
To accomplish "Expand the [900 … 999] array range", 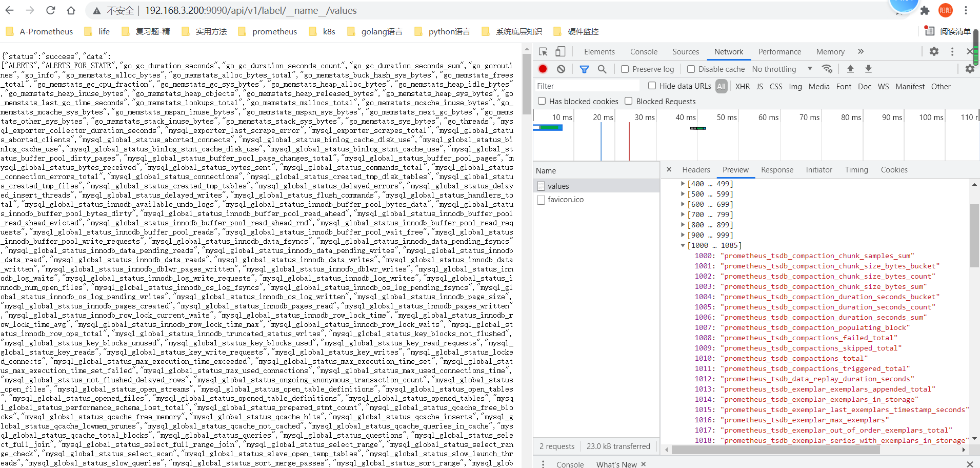I will tap(683, 235).
